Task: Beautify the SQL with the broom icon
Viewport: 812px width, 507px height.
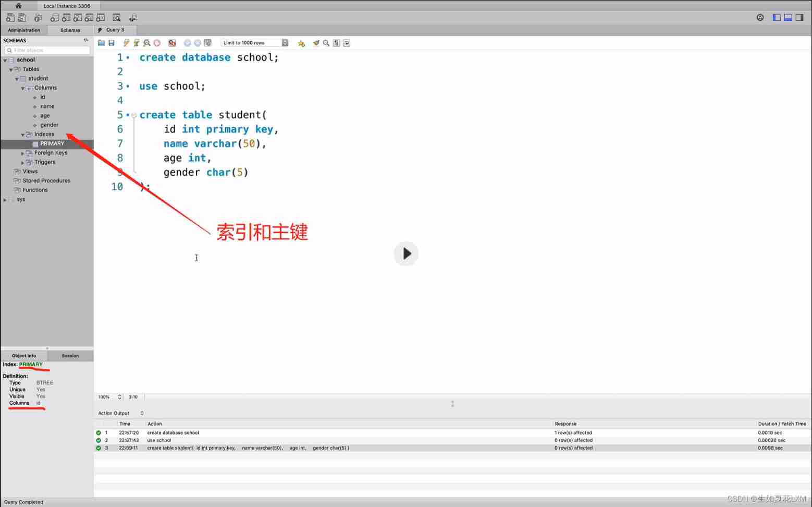Action: point(316,43)
